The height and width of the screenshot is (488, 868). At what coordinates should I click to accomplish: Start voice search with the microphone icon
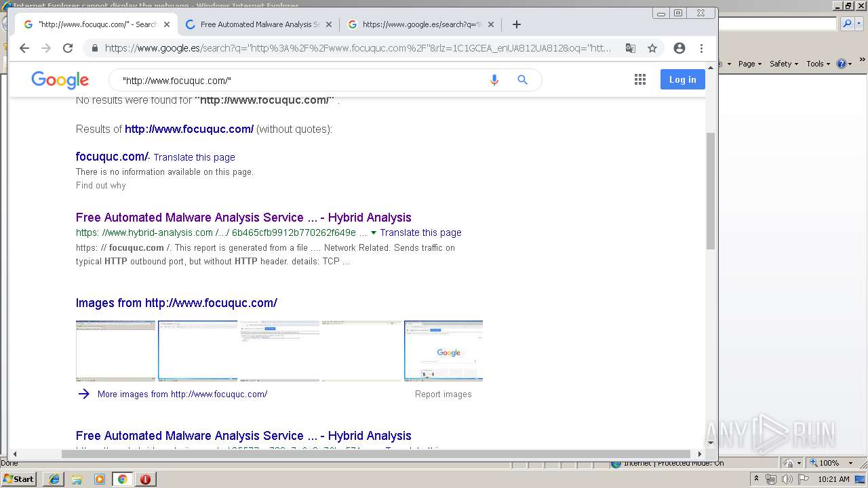[494, 80]
